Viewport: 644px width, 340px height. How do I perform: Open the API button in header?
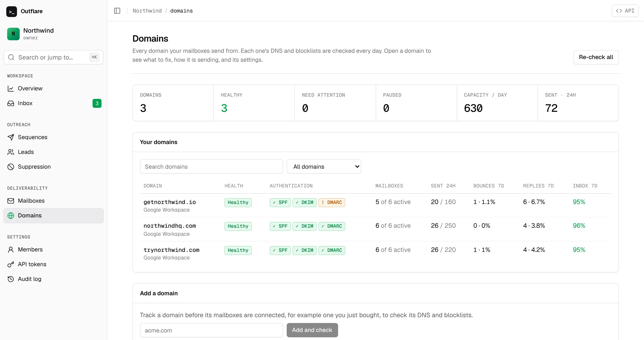[625, 11]
